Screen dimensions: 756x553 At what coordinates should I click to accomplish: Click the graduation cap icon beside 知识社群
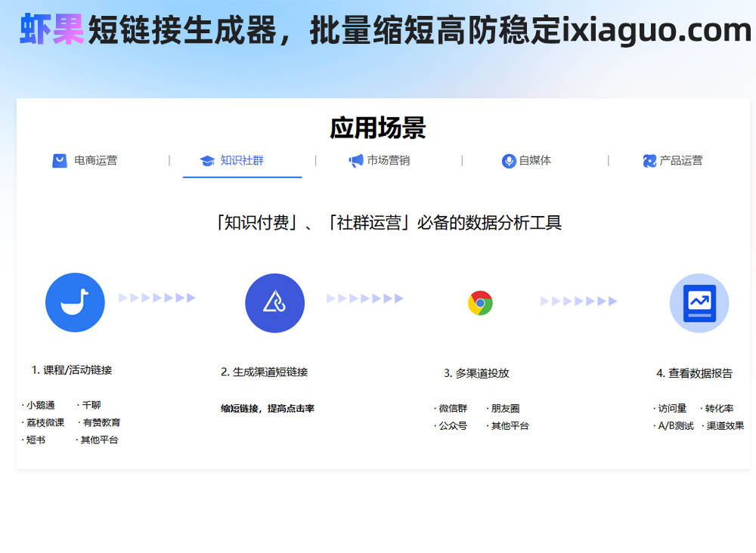pos(207,161)
